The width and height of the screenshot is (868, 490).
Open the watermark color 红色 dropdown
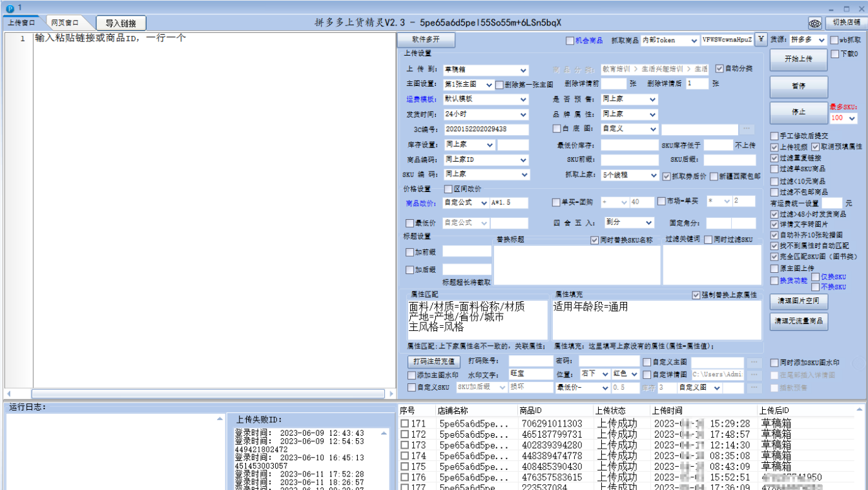coord(634,374)
